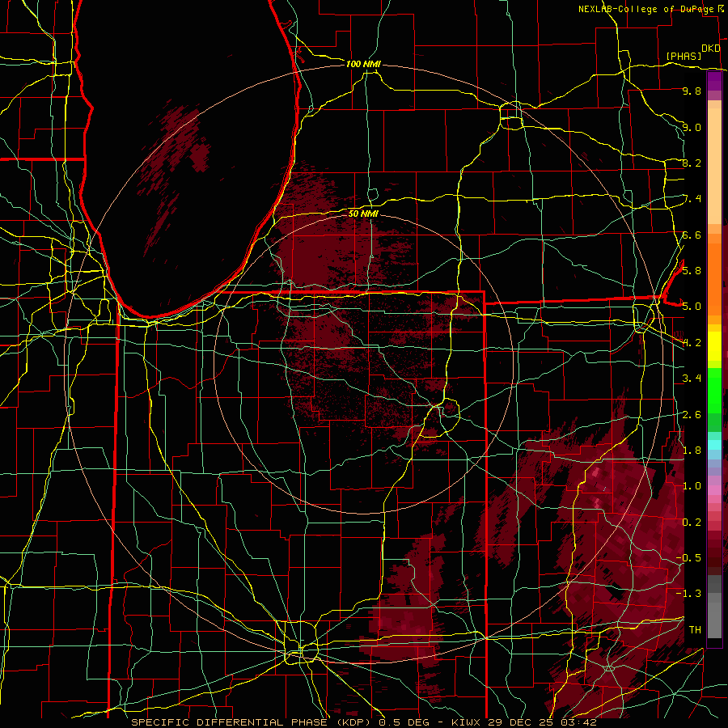Select the 100 NMI range ring label

pos(363,64)
